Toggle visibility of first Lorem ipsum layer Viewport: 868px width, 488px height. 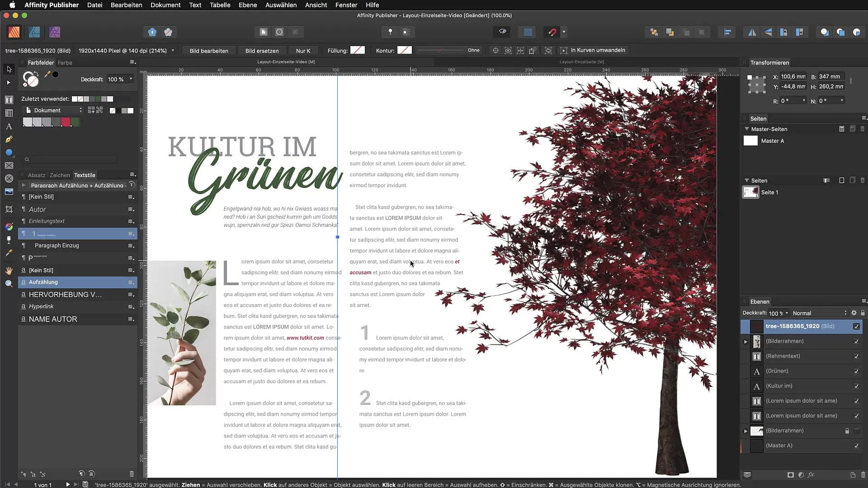click(x=856, y=401)
